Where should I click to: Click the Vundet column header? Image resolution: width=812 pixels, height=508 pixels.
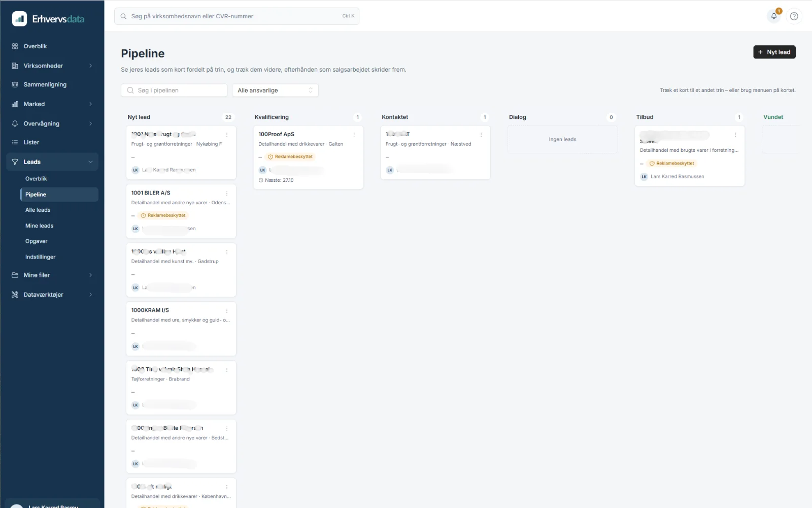click(773, 117)
